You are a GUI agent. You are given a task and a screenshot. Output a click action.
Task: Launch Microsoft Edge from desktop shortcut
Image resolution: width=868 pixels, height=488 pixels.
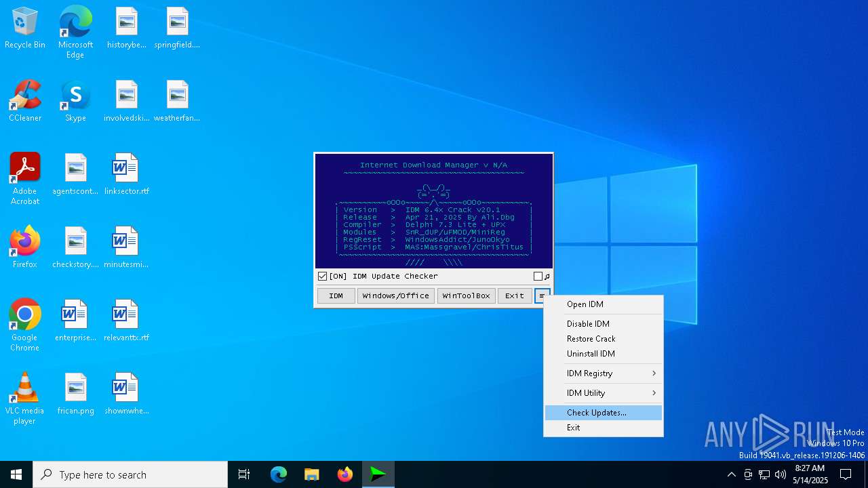[x=75, y=33]
